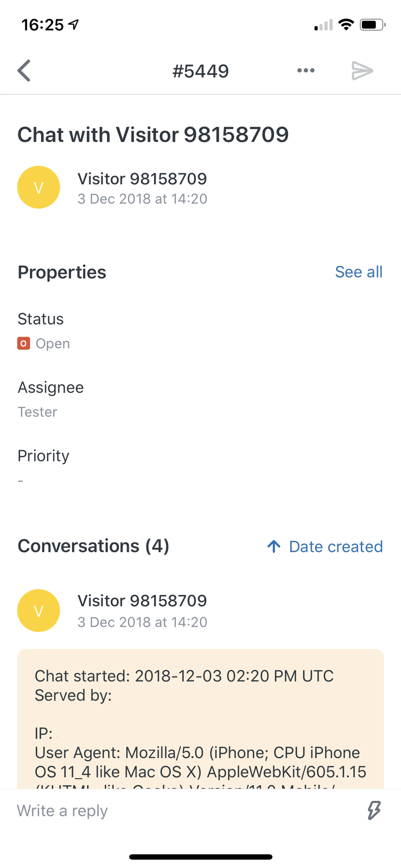Screen dimensions: 401x868
Task: Tap the Conversations (4) section header
Action: tap(93, 546)
